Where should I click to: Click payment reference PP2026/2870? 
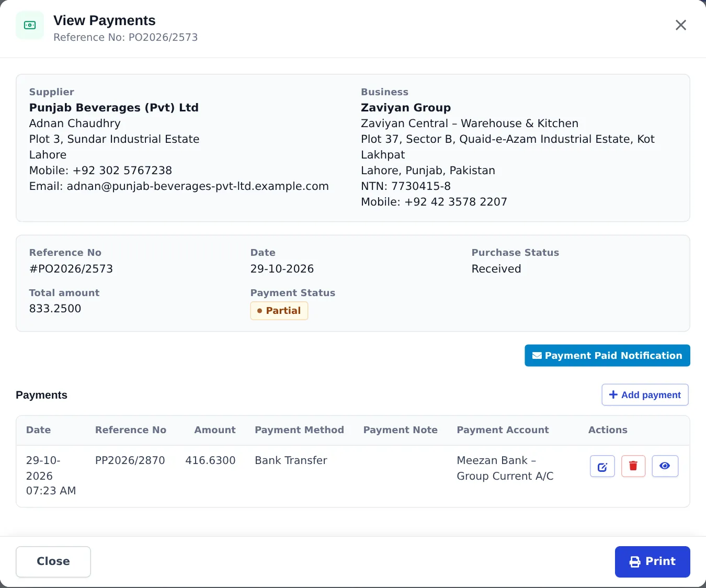[130, 460]
